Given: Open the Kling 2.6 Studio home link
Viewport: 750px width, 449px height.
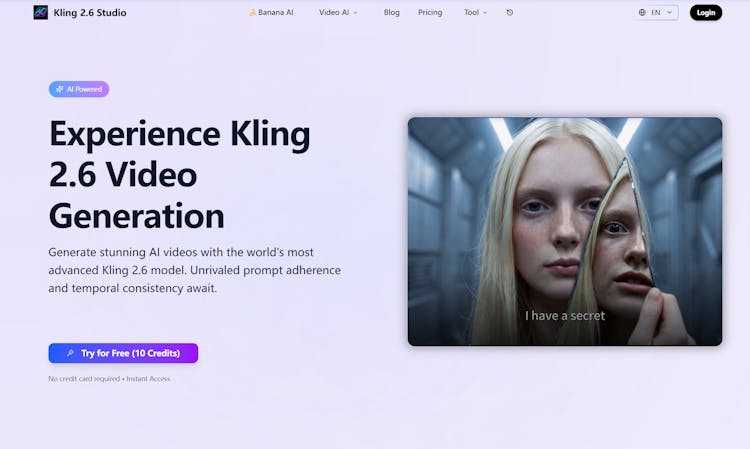Looking at the screenshot, I should click(91, 13).
